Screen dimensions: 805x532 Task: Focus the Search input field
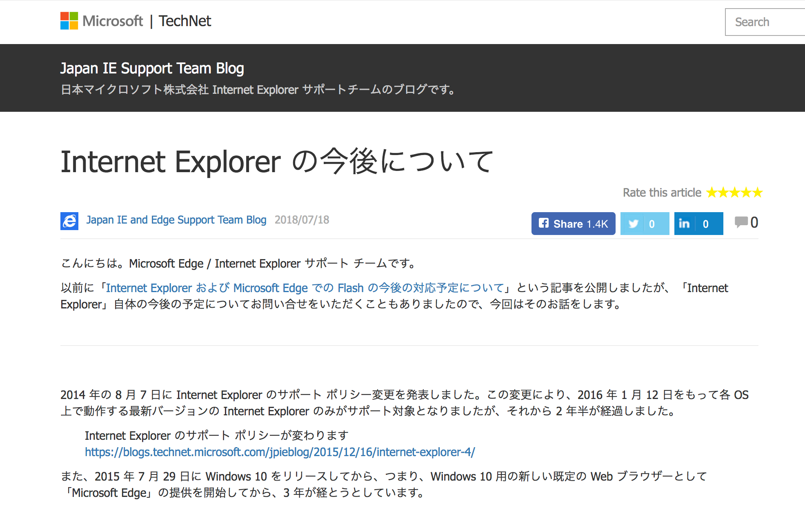coord(765,22)
